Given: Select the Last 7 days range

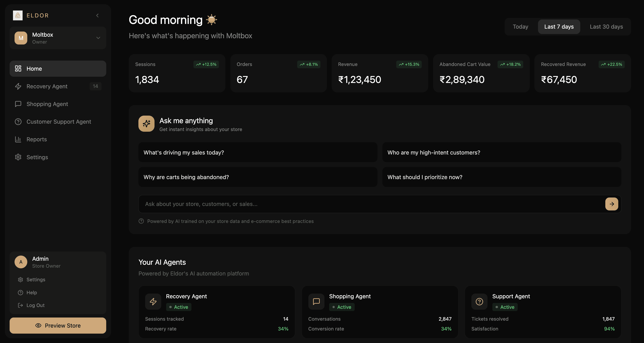Looking at the screenshot, I should 559,27.
